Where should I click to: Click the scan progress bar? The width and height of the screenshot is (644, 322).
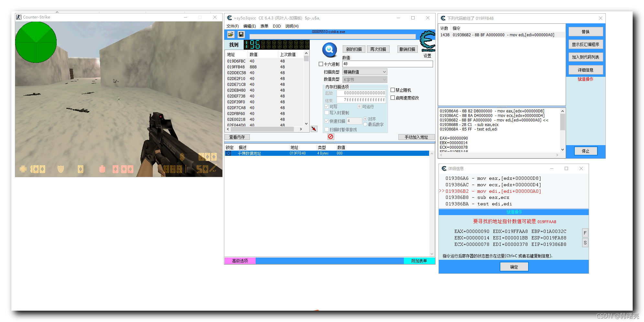333,36
